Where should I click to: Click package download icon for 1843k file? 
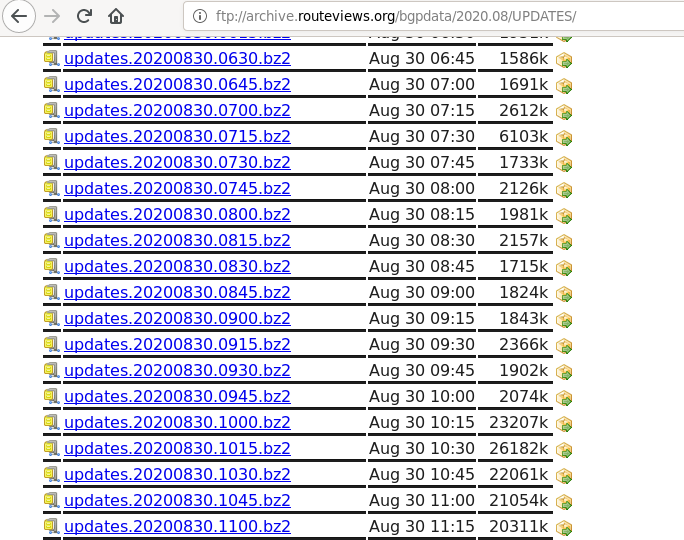coord(564,320)
